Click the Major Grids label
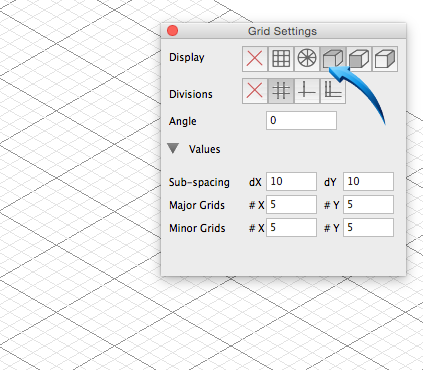 197,205
